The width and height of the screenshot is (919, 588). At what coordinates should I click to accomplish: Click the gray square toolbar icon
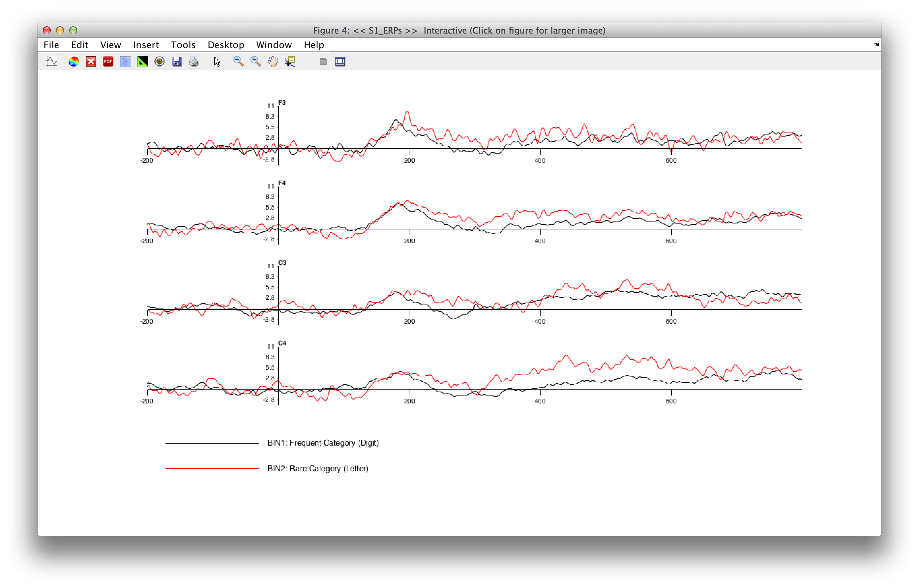pyautogui.click(x=323, y=62)
